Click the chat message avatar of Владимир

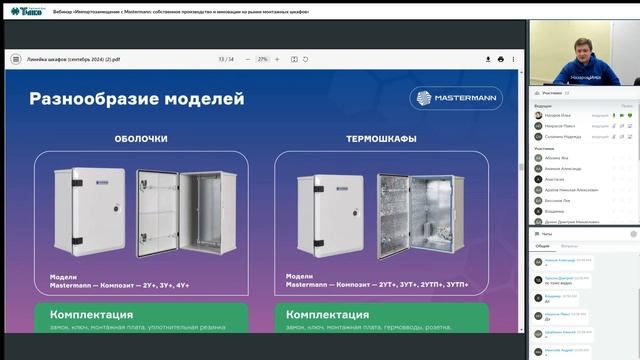coord(538,298)
